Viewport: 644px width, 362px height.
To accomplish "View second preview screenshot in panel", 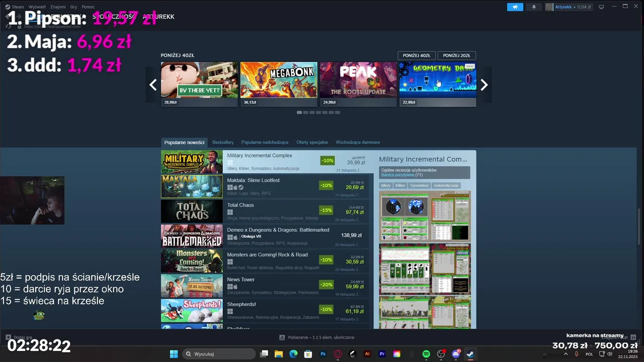I will click(425, 269).
